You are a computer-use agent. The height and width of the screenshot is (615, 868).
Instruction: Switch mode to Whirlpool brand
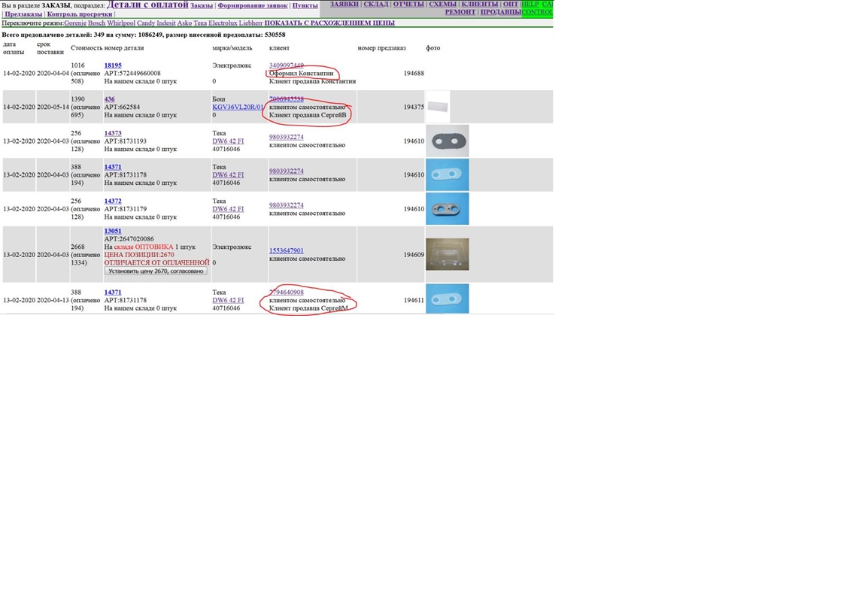(x=120, y=23)
